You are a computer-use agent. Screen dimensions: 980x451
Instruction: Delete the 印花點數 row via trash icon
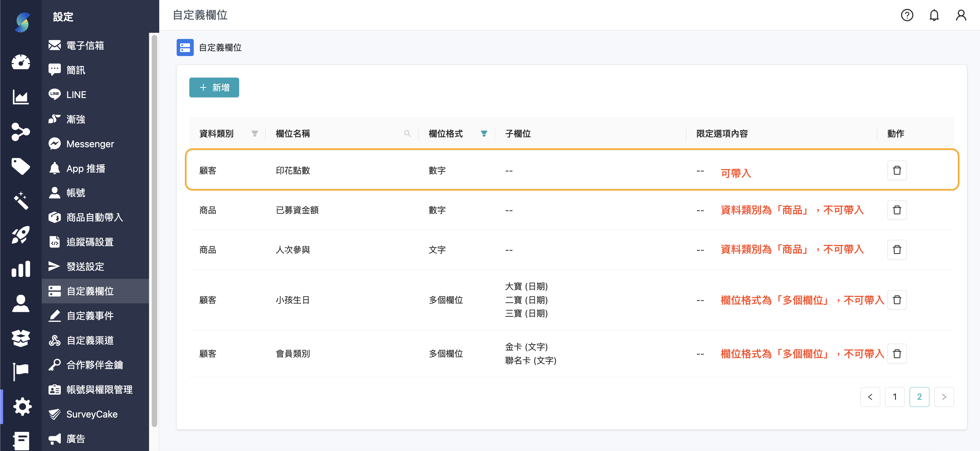897,170
